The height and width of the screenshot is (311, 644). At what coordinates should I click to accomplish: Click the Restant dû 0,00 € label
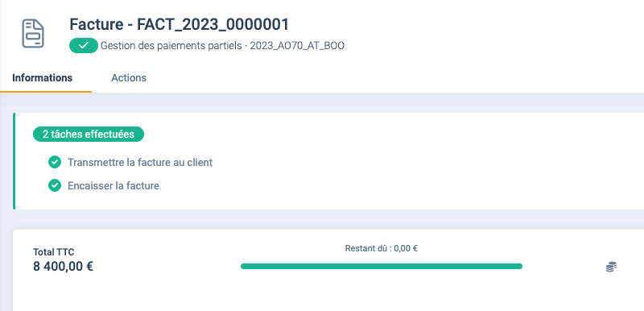tap(381, 248)
